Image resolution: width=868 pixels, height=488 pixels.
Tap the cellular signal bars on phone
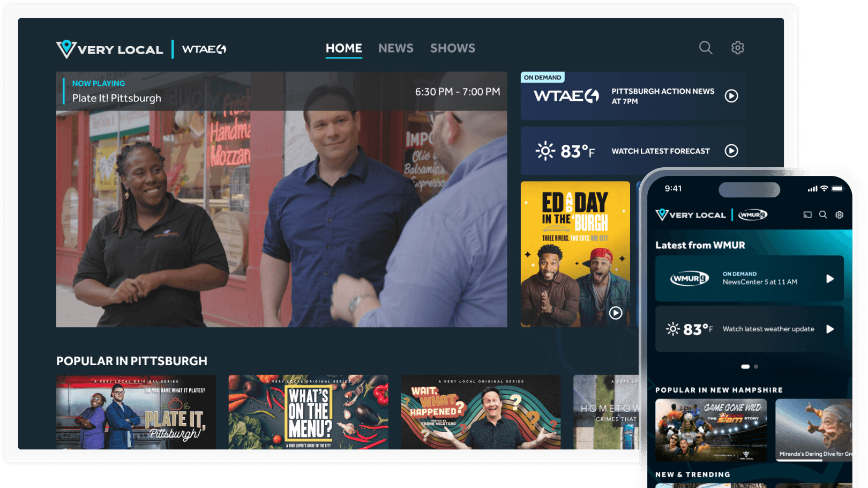click(x=813, y=189)
